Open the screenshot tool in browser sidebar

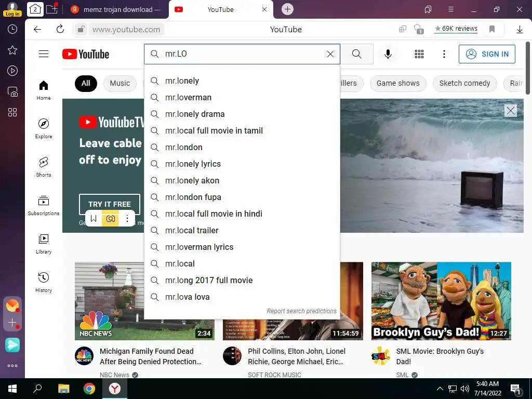12,91
